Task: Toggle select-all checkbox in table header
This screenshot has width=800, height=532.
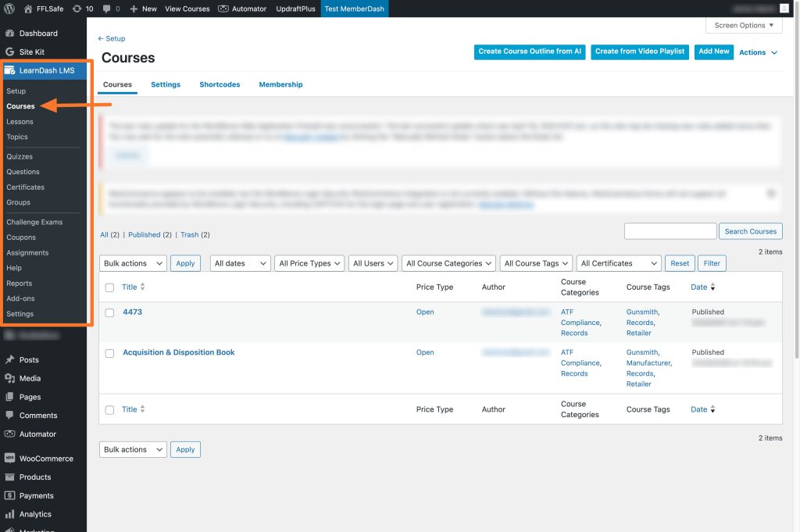Action: point(109,287)
